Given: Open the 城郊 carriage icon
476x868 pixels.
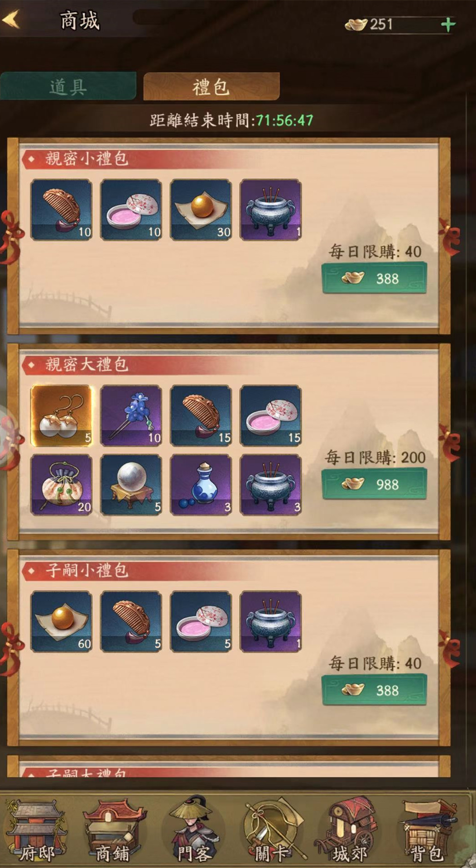Looking at the screenshot, I should (349, 832).
